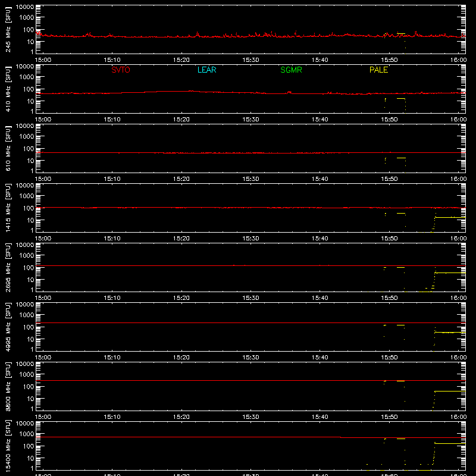Click the 1415 MHz [SFU] axis title
The height and width of the screenshot is (476, 476).
pos(8,208)
